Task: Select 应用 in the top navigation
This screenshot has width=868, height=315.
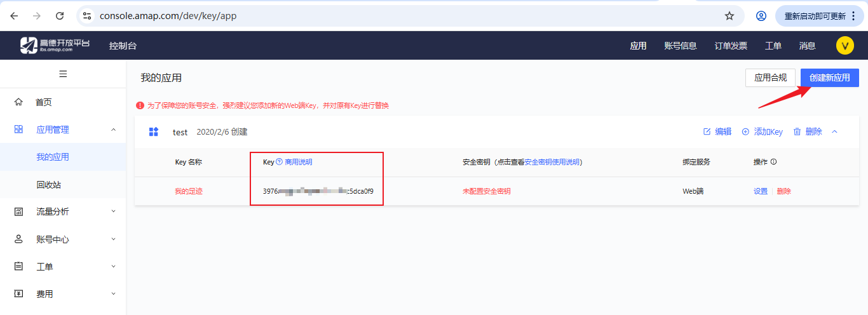Action: (x=638, y=46)
